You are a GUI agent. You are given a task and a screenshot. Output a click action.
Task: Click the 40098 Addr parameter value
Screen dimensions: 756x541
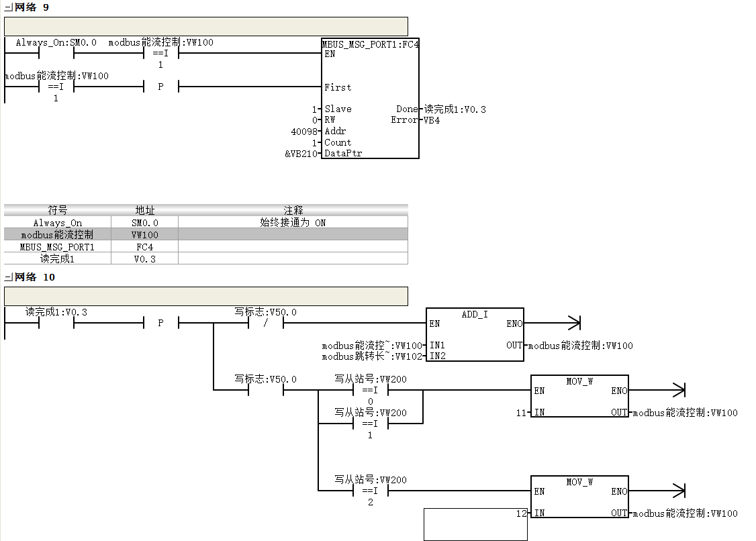point(304,132)
